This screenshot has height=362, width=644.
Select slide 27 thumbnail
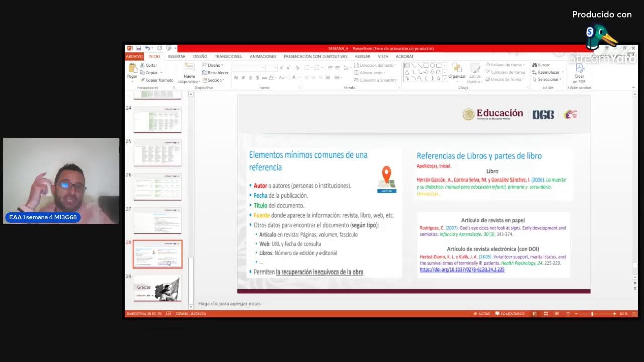pyautogui.click(x=157, y=220)
